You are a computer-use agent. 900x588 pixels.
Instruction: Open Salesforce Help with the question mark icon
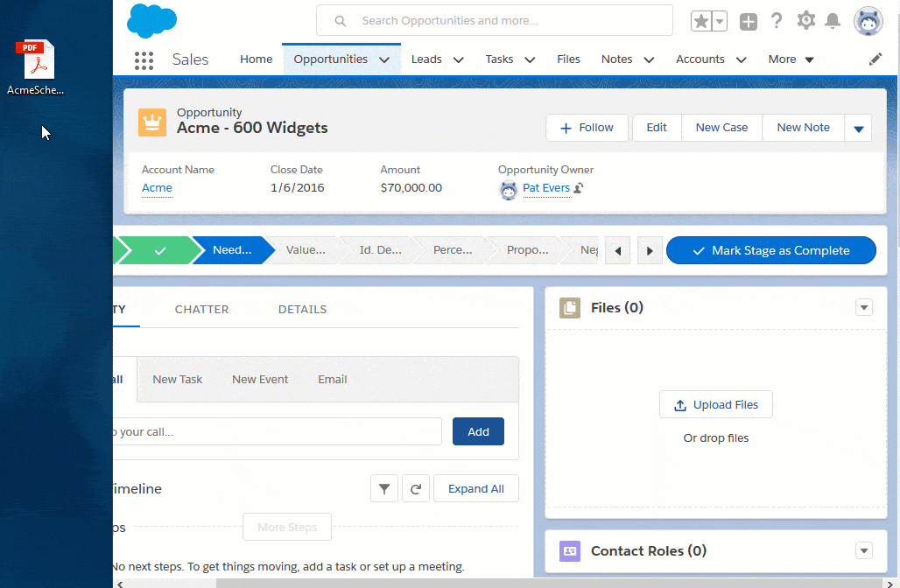[x=777, y=20]
